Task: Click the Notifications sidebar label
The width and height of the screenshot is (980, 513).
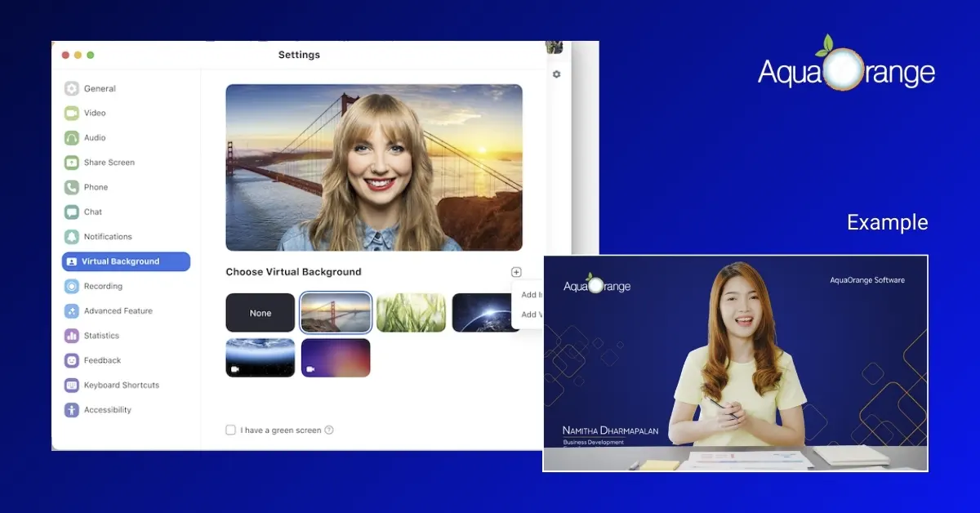Action: [x=108, y=237]
